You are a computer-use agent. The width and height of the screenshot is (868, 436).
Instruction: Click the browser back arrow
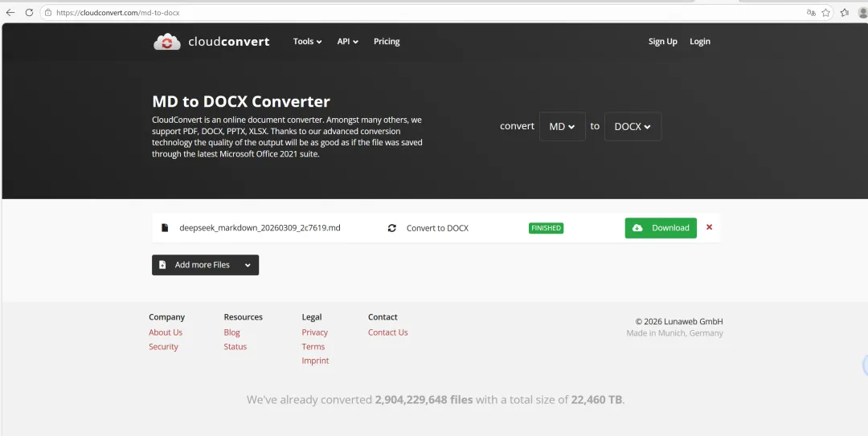(x=10, y=13)
